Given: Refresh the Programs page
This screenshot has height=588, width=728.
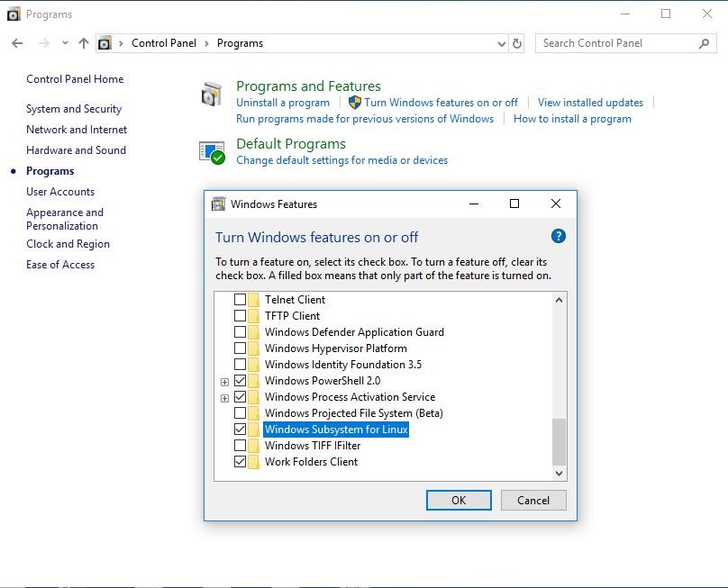Looking at the screenshot, I should [517, 43].
